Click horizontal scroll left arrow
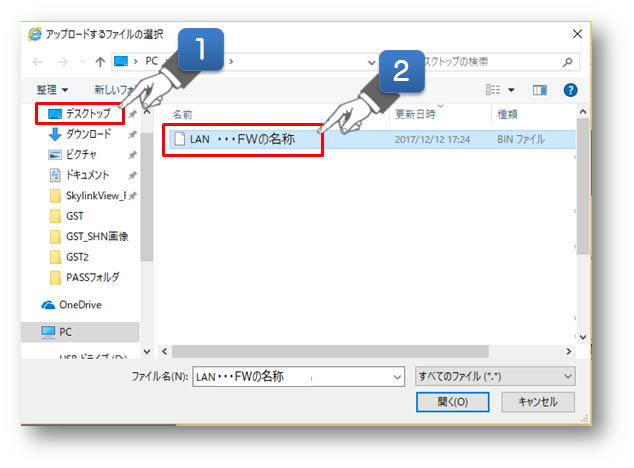The width and height of the screenshot is (634, 468). click(165, 352)
